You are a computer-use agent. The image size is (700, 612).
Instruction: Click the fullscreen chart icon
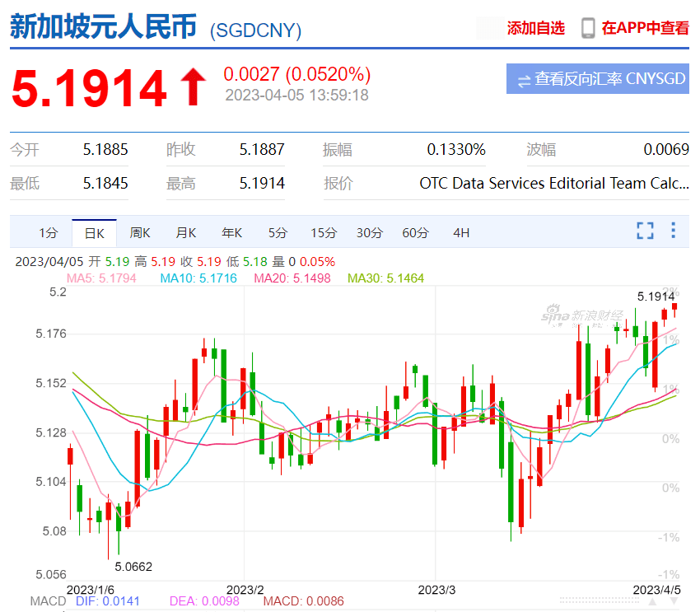(x=645, y=231)
